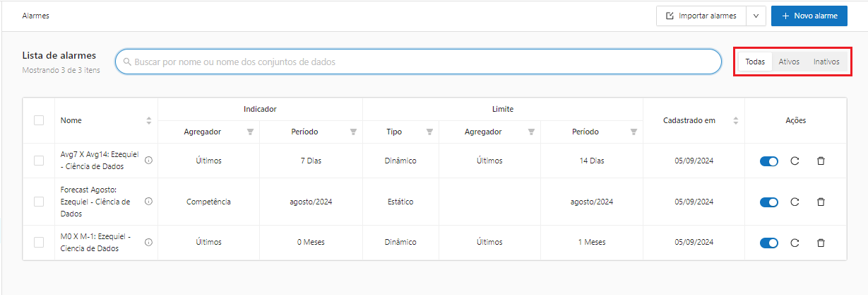Open info icon for Forecast Agosto alarm
The width and height of the screenshot is (868, 295).
[148, 202]
